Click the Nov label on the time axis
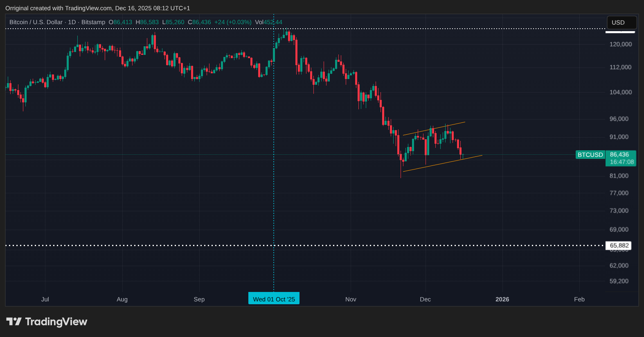Image resolution: width=644 pixels, height=337 pixels. 351,299
